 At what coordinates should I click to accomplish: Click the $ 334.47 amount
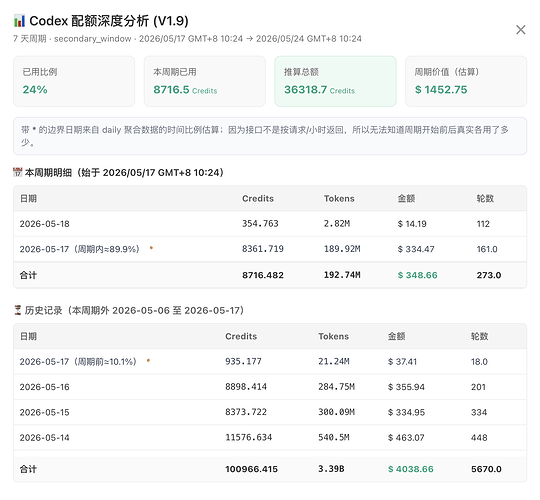(416, 249)
